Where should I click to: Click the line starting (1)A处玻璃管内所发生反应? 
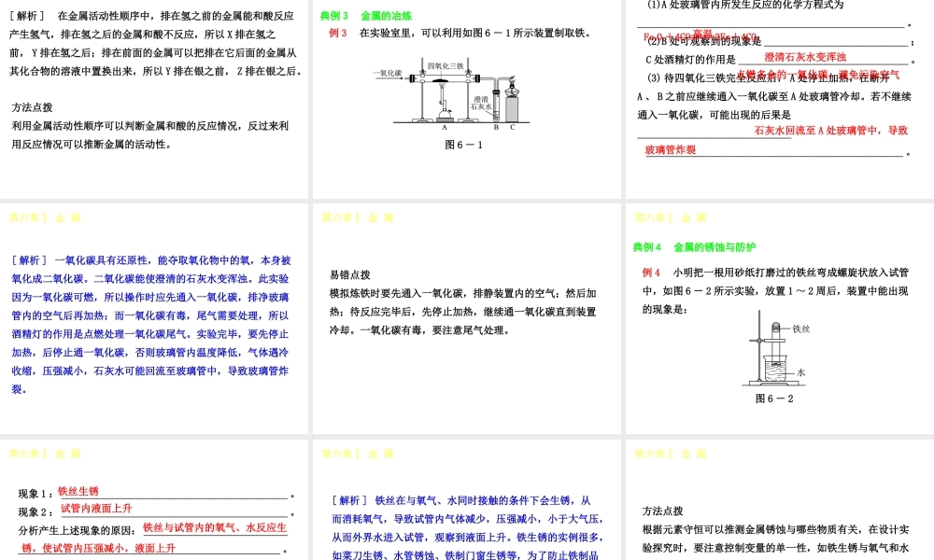(745, 5)
